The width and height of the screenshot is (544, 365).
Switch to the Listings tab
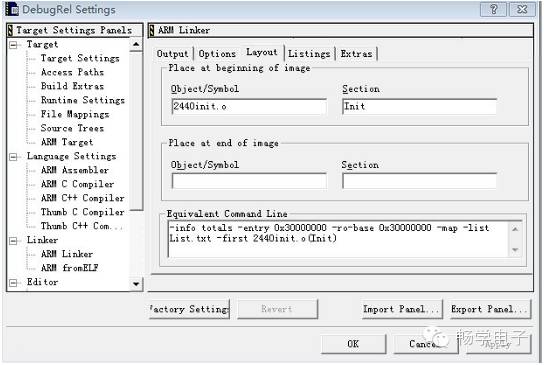[309, 54]
